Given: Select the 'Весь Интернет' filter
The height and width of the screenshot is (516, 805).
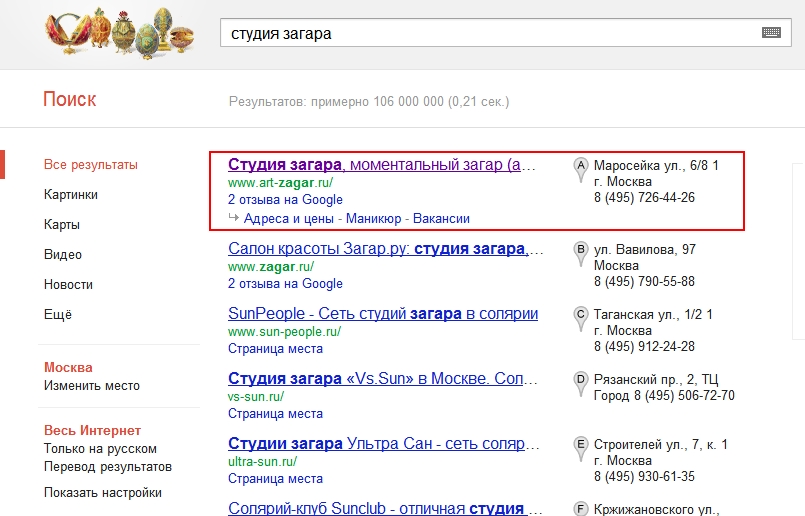Looking at the screenshot, I should click(x=92, y=430).
